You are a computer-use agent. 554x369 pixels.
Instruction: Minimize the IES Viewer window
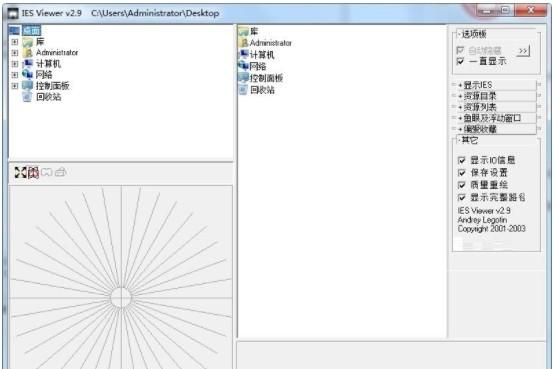[x=487, y=11]
